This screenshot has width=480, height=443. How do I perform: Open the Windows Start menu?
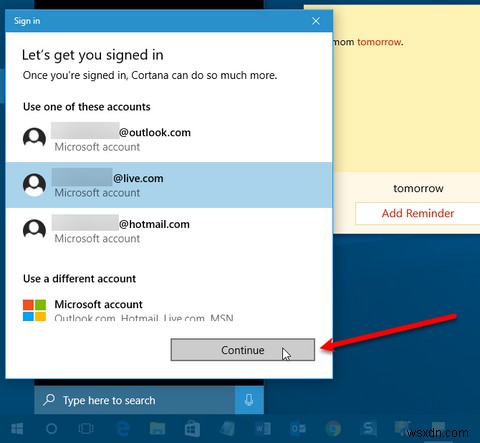17,429
